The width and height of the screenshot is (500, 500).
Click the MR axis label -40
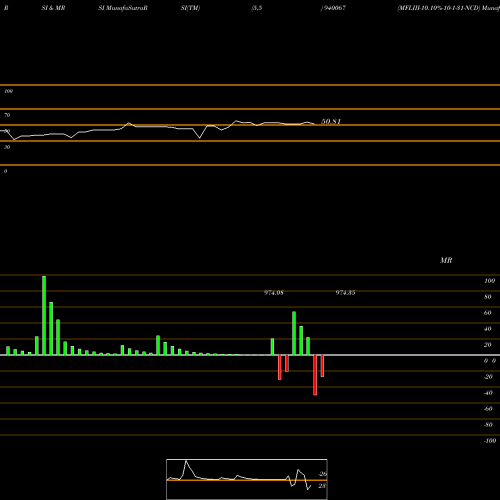488,393
